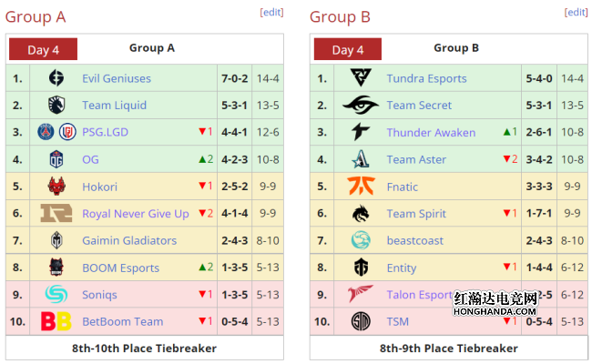Screen dimensions: 592x364
Task: Expand the 8th-9th Place Tiebreaker section
Action: coord(448,349)
